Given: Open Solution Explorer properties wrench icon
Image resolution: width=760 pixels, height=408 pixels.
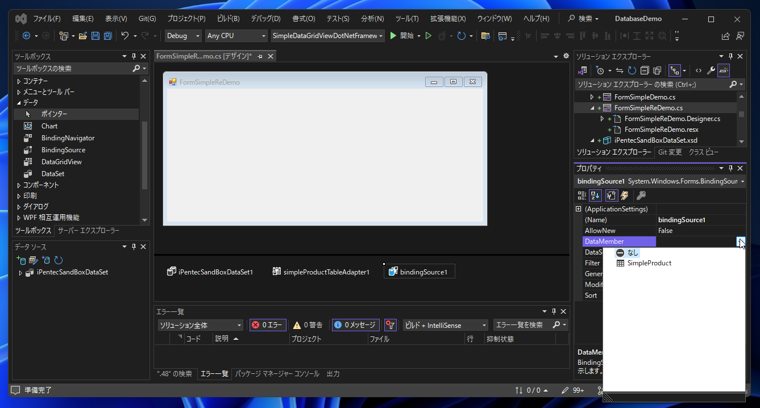Looking at the screenshot, I should pos(711,71).
